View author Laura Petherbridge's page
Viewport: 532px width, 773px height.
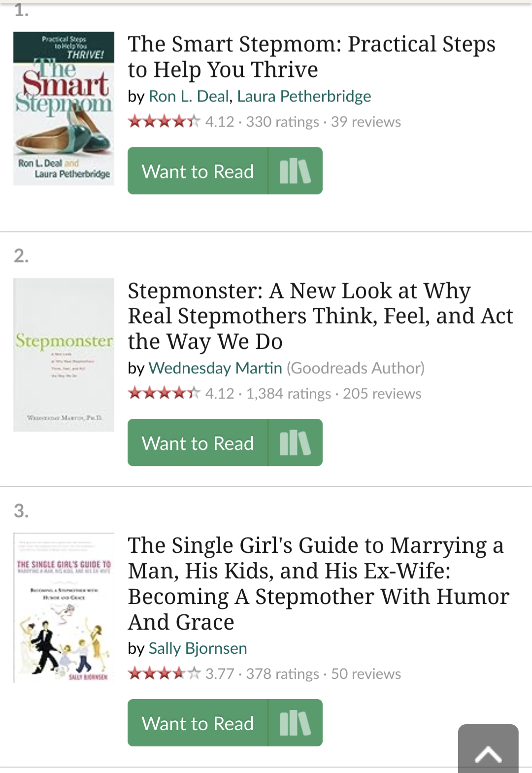coord(304,96)
